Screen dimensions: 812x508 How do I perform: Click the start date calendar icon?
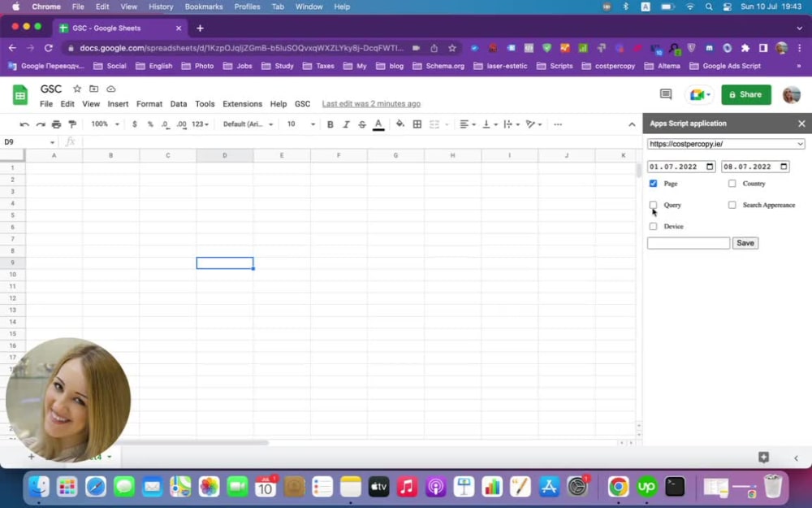pyautogui.click(x=710, y=167)
